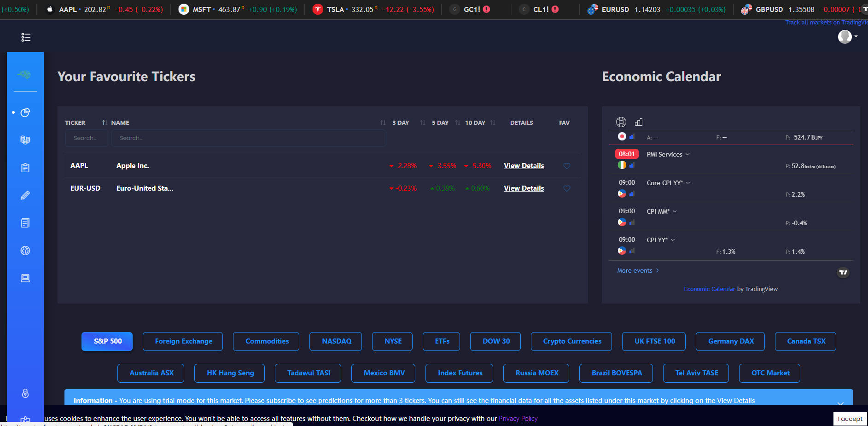Click the coin stacks sidebar icon
Viewport: 868px width, 426px height.
(x=25, y=140)
